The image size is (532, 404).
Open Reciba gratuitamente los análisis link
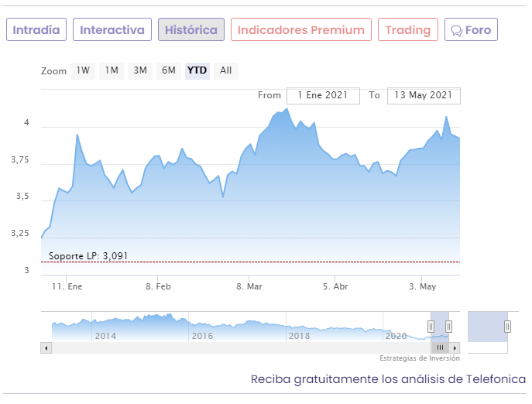(388, 379)
